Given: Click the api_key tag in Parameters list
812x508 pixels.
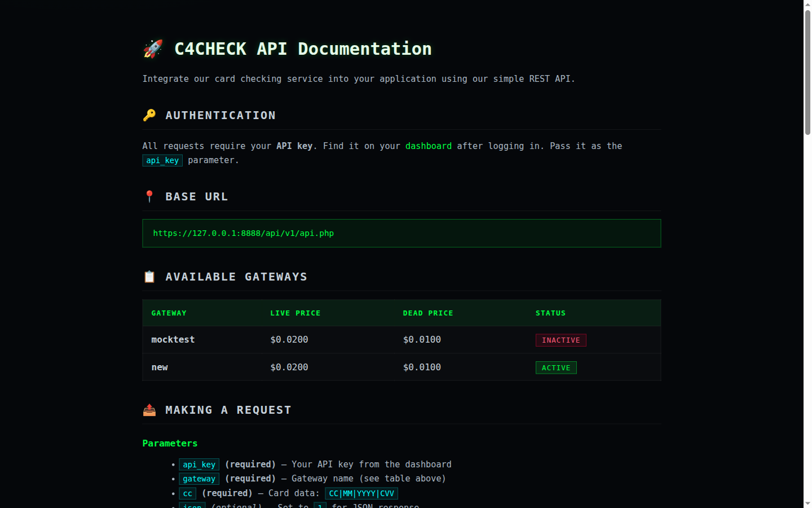Looking at the screenshot, I should (199, 465).
